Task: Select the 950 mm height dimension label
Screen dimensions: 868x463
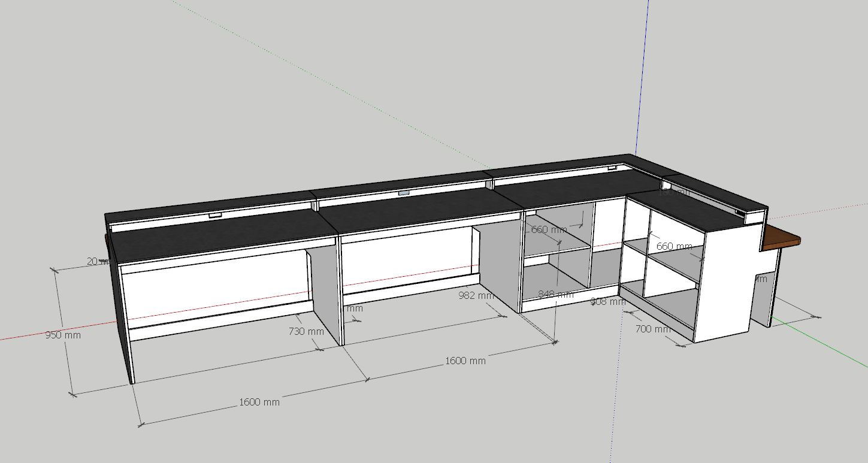Action: click(63, 335)
